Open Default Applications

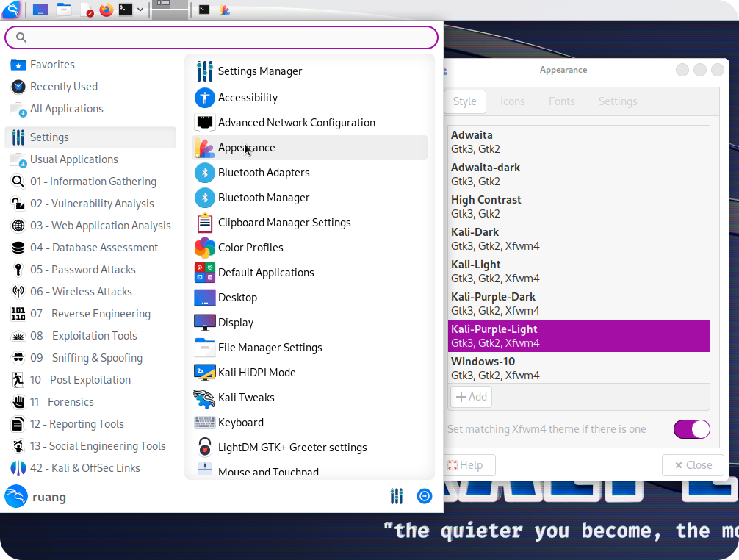310,273
